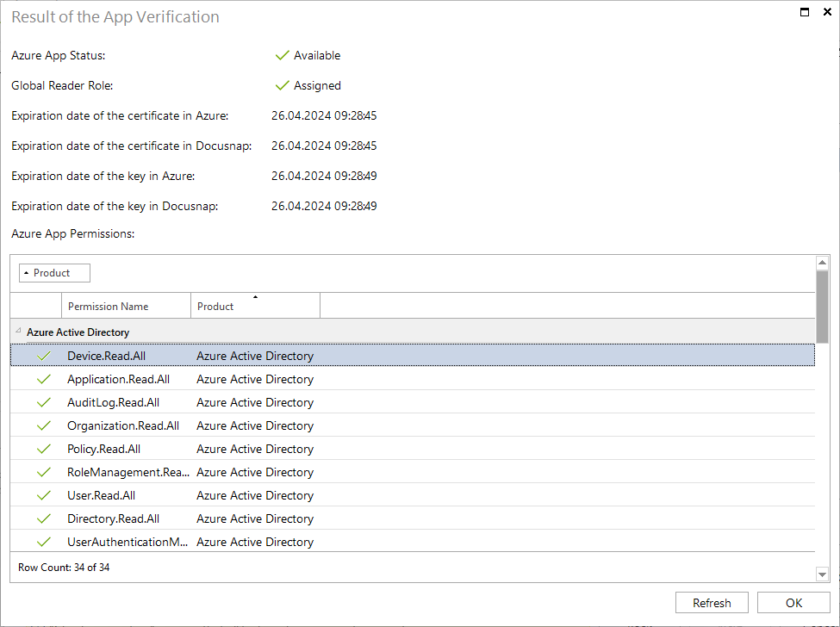Select the UserAuthenticationM... permission name
Image resolution: width=840 pixels, height=627 pixels.
click(128, 542)
